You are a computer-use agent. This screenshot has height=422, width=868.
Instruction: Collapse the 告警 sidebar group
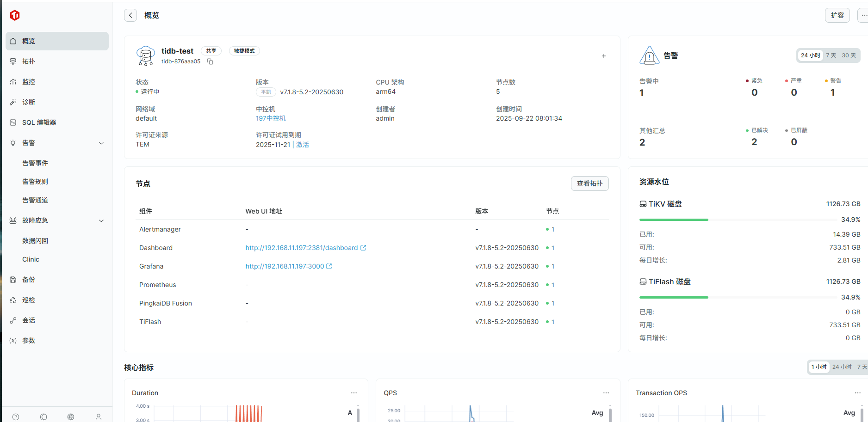101,143
